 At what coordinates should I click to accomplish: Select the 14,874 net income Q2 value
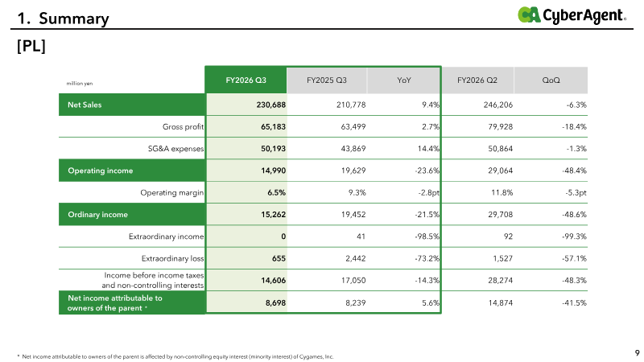point(500,303)
